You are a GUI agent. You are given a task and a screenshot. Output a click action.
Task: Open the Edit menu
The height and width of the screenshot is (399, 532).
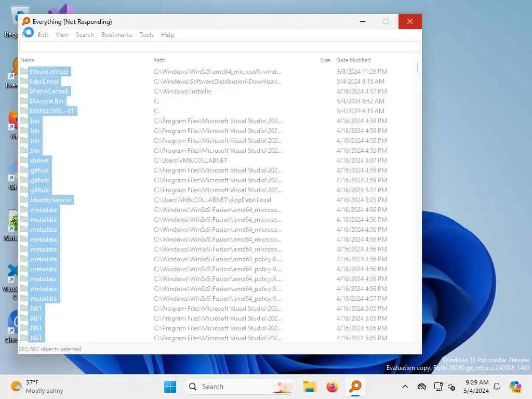(x=43, y=35)
